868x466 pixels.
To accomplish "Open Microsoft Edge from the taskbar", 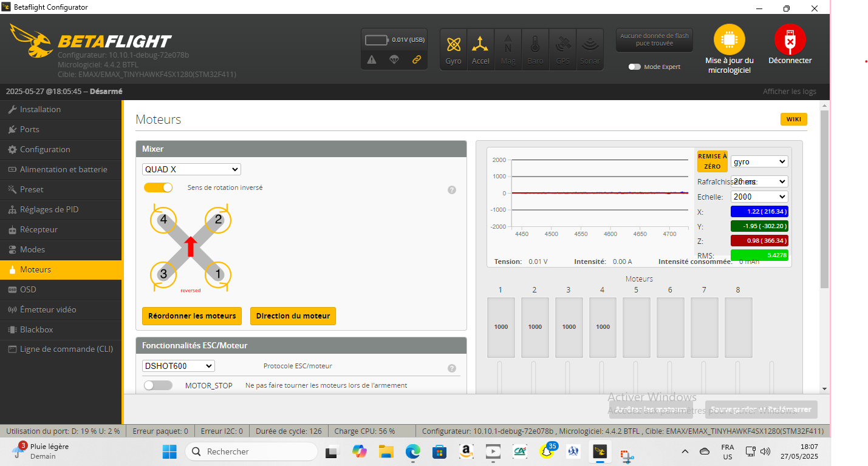I will (x=412, y=451).
